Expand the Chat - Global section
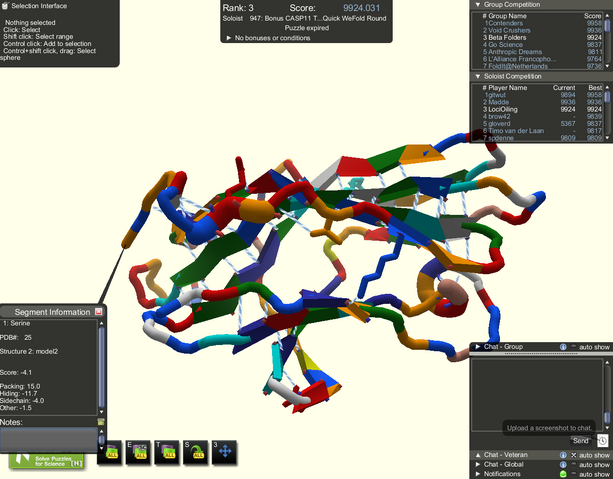 tap(477, 465)
